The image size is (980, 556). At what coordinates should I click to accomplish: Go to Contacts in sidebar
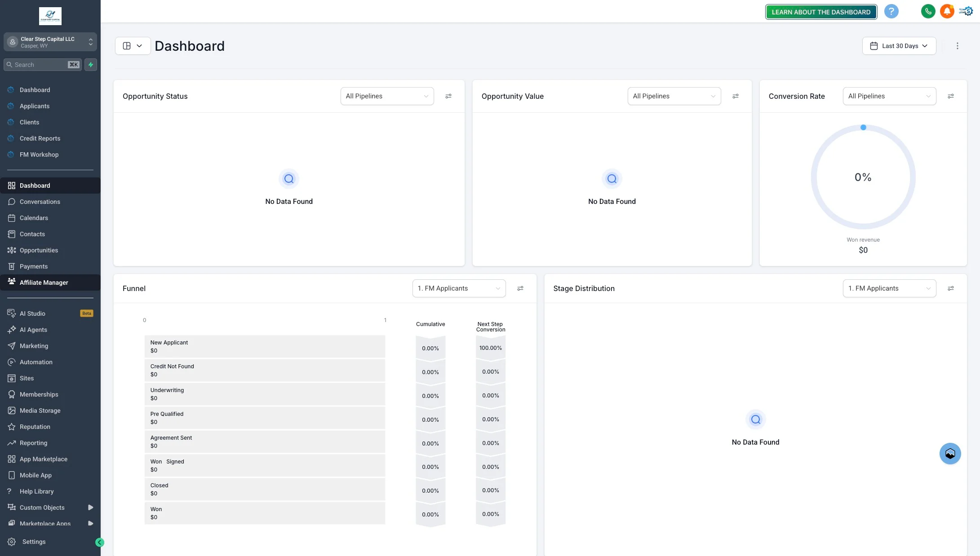[50, 234]
